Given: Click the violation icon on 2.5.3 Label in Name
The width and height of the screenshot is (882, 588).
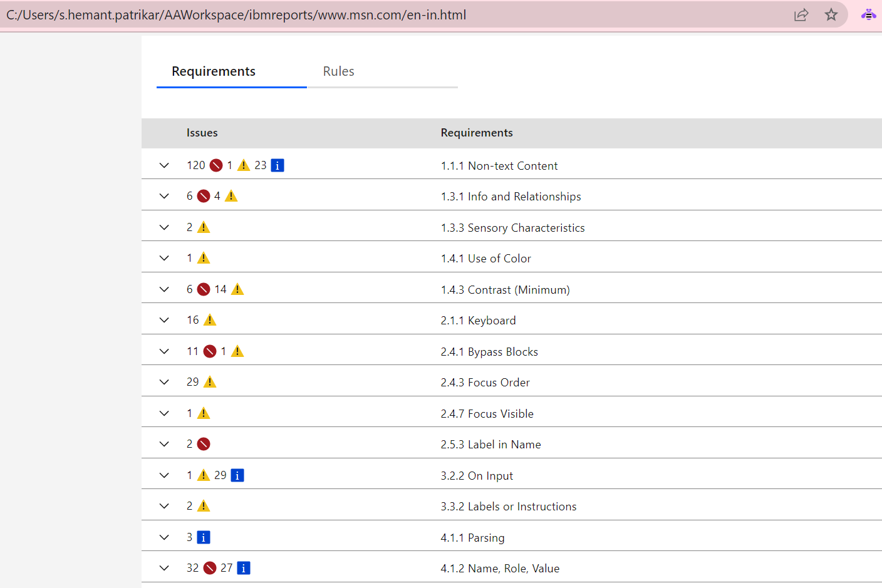Looking at the screenshot, I should pos(203,443).
